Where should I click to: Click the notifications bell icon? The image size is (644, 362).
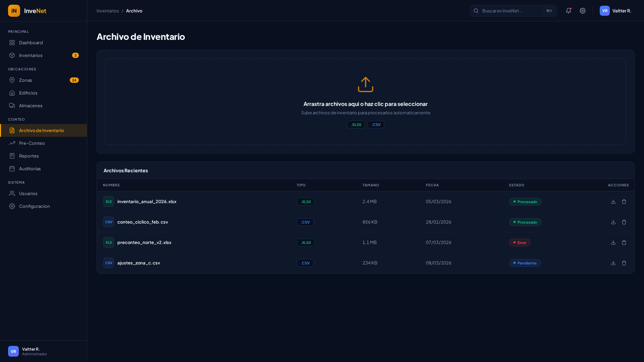[568, 11]
